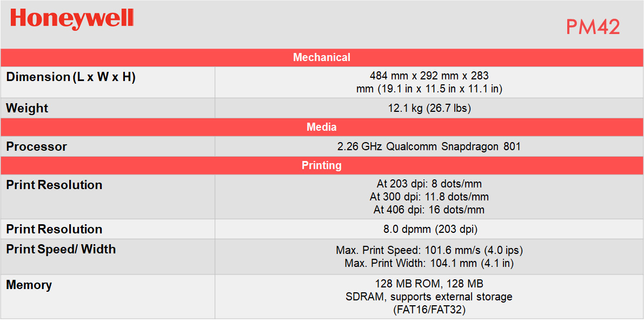Click the Memory row label
Screen dimensions: 644x322
pos(29,285)
